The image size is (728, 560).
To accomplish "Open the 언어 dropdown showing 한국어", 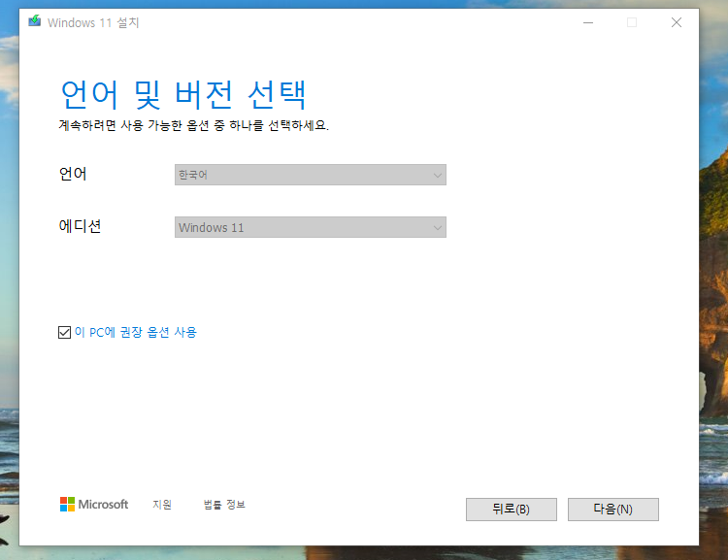I will (311, 175).
